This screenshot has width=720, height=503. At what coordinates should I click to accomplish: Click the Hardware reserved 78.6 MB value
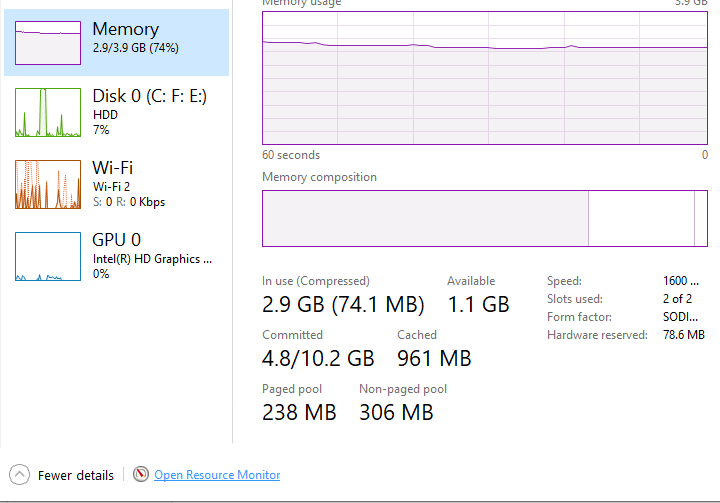pos(684,335)
